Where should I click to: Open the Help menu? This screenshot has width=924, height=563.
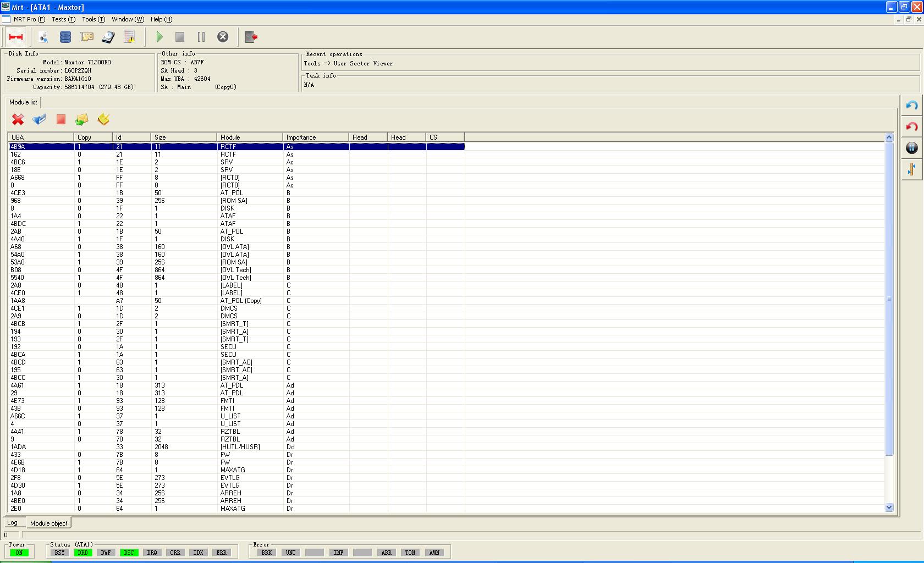[161, 19]
